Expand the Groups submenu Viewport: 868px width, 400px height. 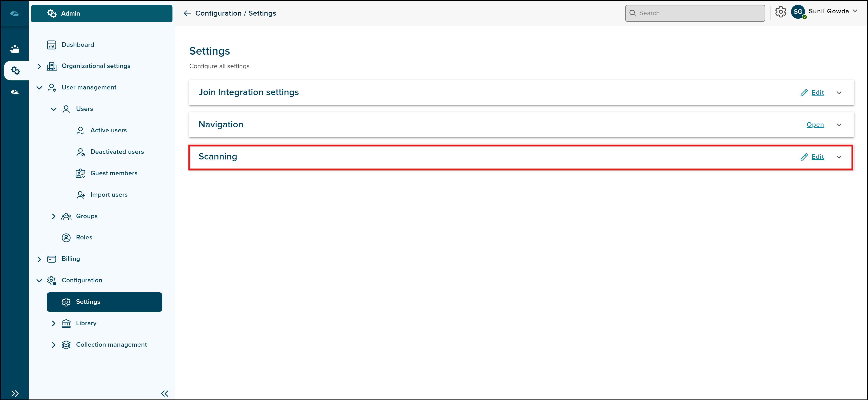coord(54,216)
